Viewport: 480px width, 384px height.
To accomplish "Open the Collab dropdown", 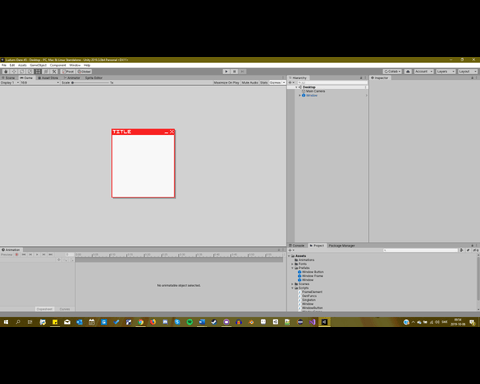I will tap(392, 71).
